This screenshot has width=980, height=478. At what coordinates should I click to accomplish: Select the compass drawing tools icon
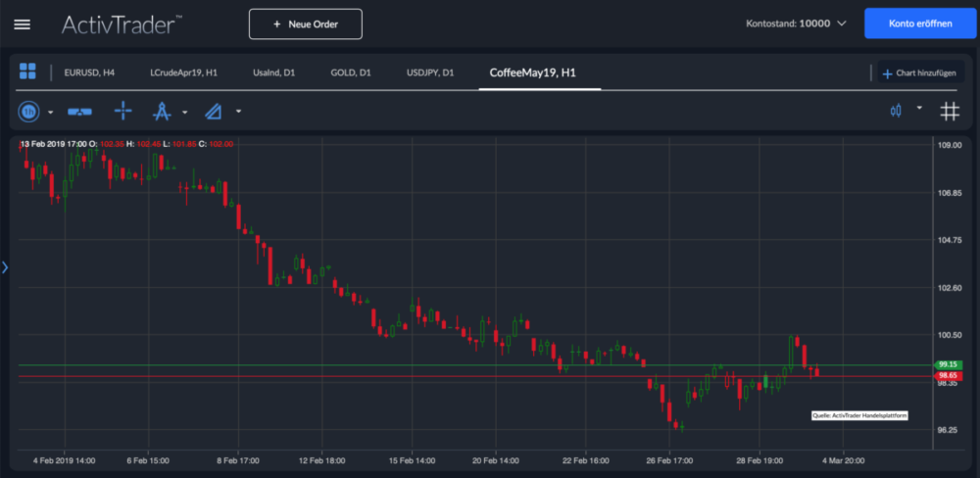162,112
